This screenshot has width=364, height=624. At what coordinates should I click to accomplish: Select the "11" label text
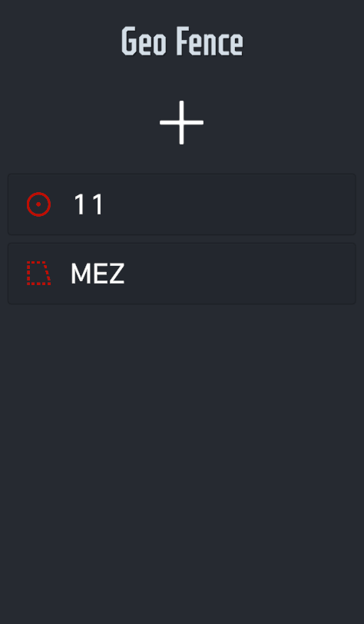tap(89, 204)
